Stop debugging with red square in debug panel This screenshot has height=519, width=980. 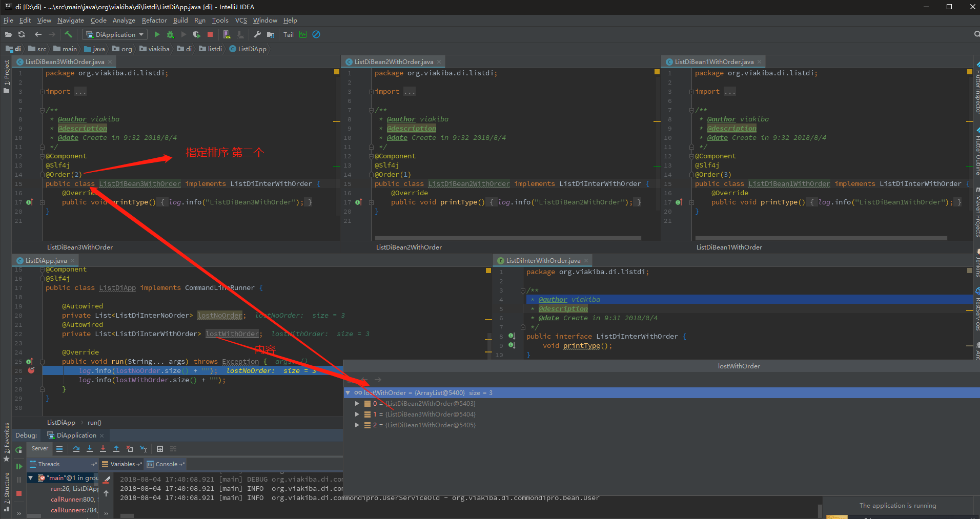pyautogui.click(x=19, y=493)
